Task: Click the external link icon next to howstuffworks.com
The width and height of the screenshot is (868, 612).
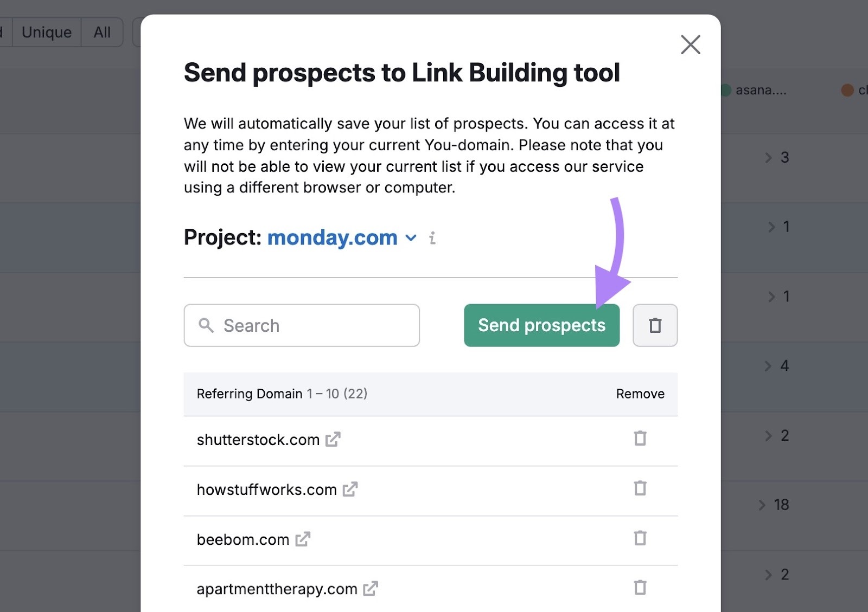Action: (x=350, y=489)
